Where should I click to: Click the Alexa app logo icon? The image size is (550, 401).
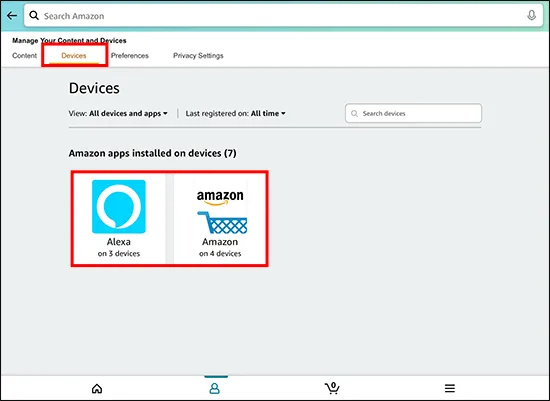[119, 207]
